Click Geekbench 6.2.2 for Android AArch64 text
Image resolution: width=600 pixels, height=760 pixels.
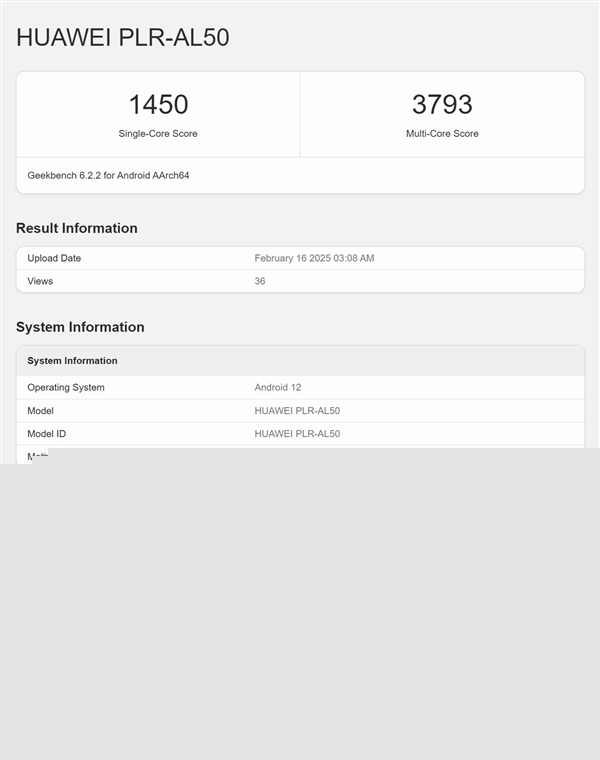(108, 175)
